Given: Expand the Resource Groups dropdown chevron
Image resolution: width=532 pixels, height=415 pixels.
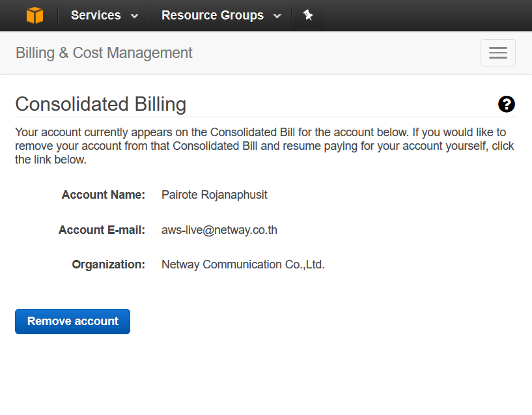Looking at the screenshot, I should pyautogui.click(x=277, y=16).
